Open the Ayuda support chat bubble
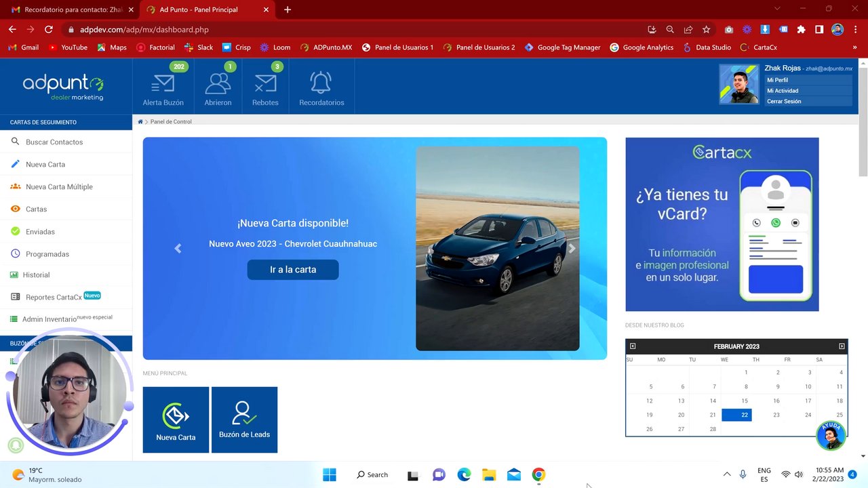The height and width of the screenshot is (488, 868). [831, 436]
